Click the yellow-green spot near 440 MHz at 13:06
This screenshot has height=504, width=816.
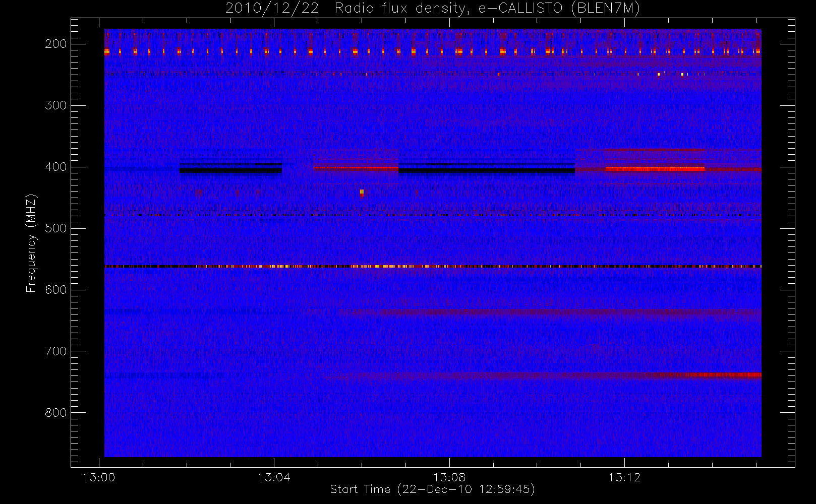(x=362, y=192)
